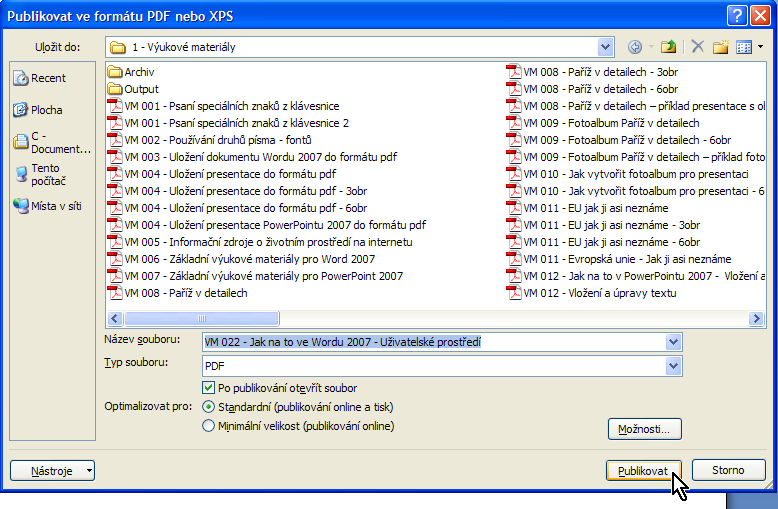The height and width of the screenshot is (509, 778).
Task: Click the folder icon in Uložit do box
Action: coord(118,48)
